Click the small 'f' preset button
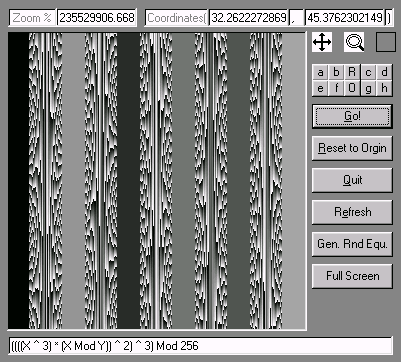 336,88
